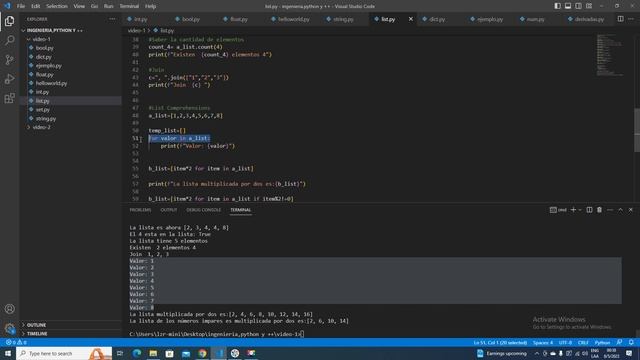Viewport: 640px width, 360px height.
Task: Click Ln 51, Col 1 cursor position
Action: pos(500,342)
